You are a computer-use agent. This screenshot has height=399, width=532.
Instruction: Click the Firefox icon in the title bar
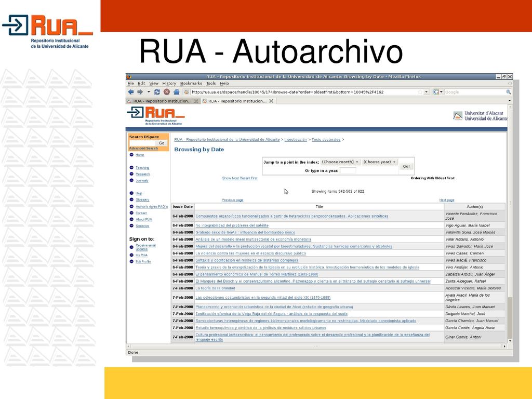tap(129, 77)
